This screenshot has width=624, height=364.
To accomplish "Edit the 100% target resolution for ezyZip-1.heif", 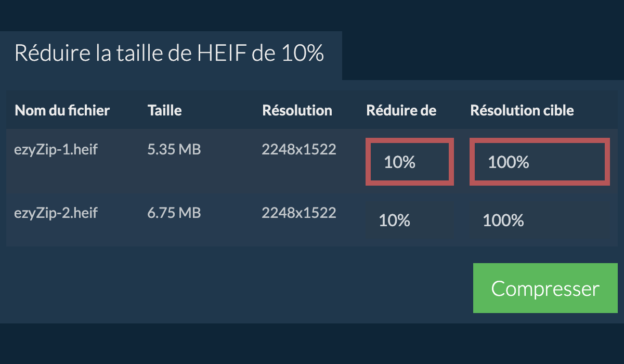I will (540, 162).
